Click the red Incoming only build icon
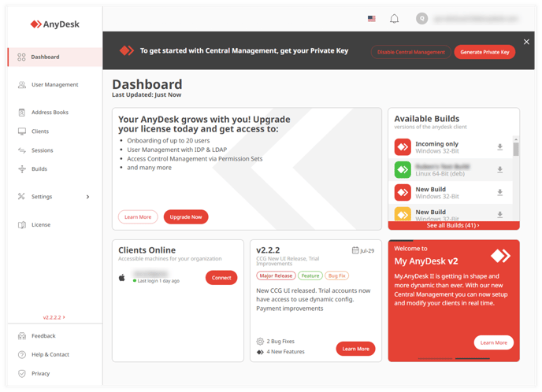542x392 pixels. tap(403, 147)
